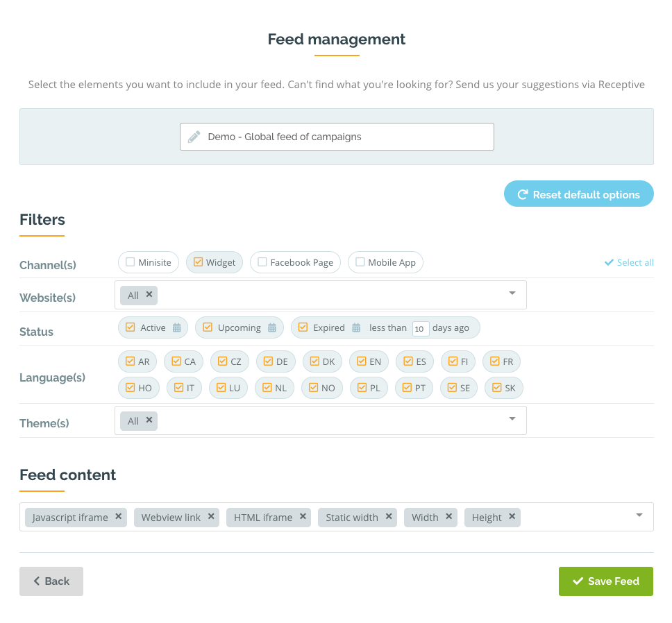Remove the All tag in Website(s)
The image size is (672, 623).
149,295
